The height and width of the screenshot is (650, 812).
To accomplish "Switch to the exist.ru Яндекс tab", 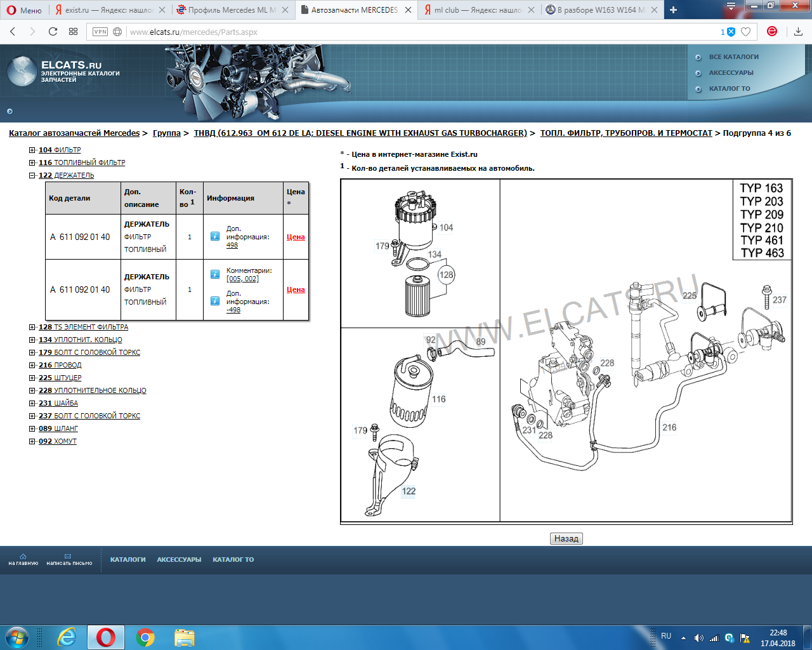I will pyautogui.click(x=108, y=10).
